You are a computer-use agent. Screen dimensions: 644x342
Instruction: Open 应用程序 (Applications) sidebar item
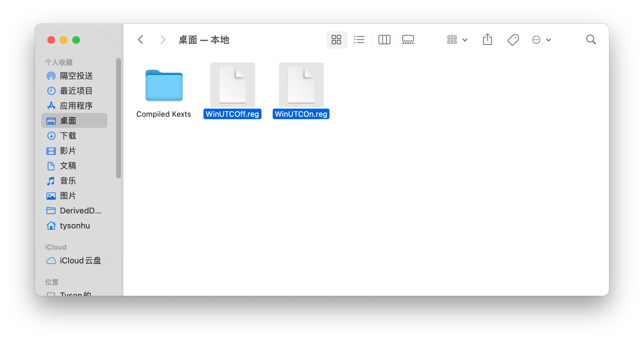[76, 106]
